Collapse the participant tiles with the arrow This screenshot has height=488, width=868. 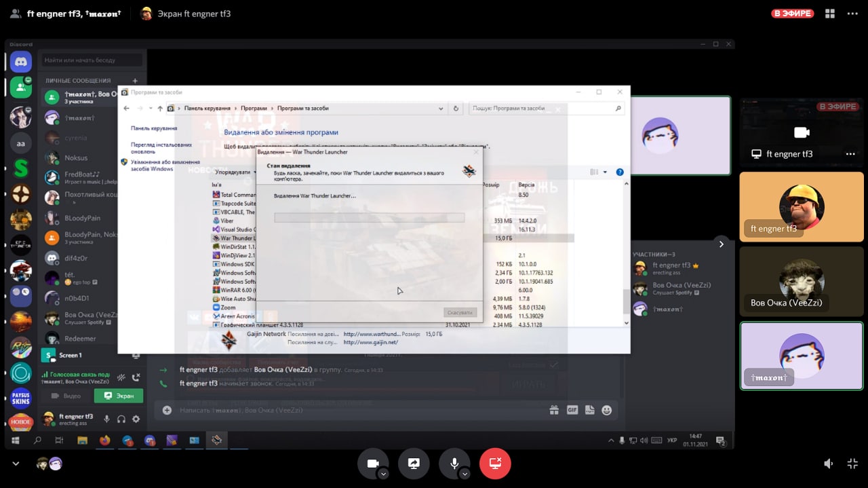pos(721,244)
